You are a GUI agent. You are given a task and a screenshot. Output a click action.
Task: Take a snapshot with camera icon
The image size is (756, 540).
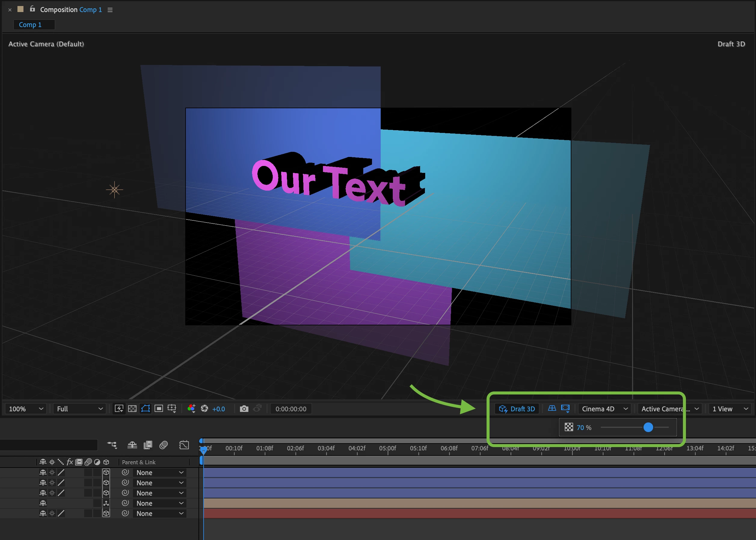click(x=244, y=409)
